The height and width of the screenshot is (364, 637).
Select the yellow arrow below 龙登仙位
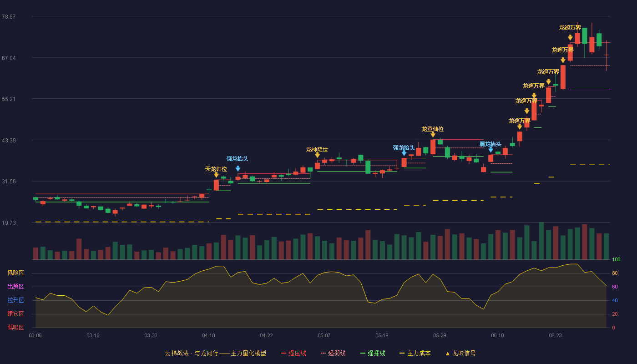tap(433, 135)
